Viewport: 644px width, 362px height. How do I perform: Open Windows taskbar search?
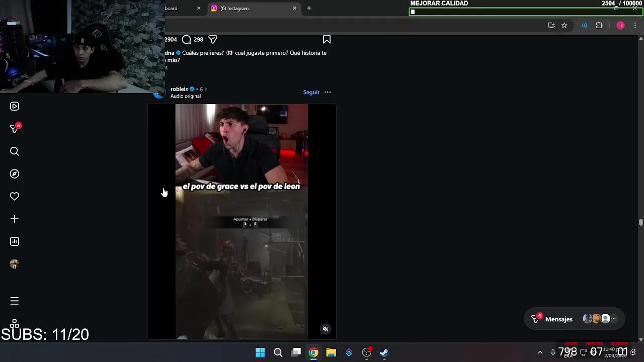(278, 352)
